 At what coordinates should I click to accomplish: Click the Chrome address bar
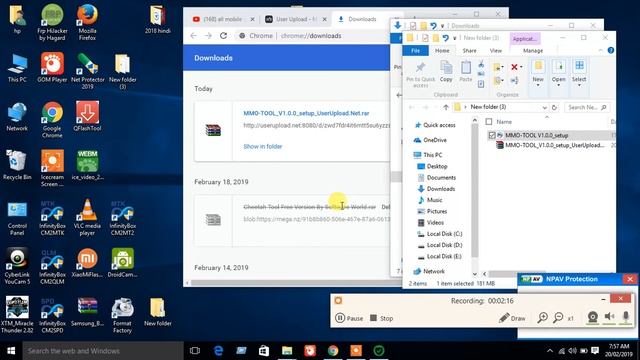click(312, 36)
